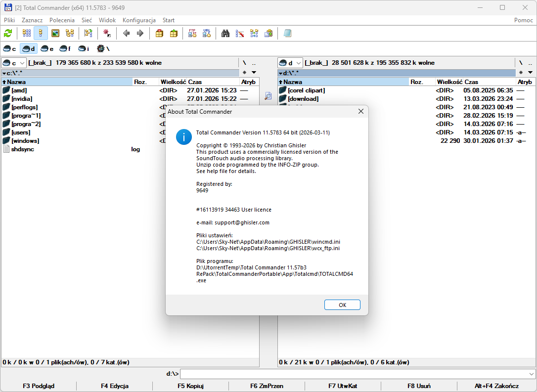Expand the command line history dropdown
Viewport: 537px width, 392px height.
pos(531,374)
